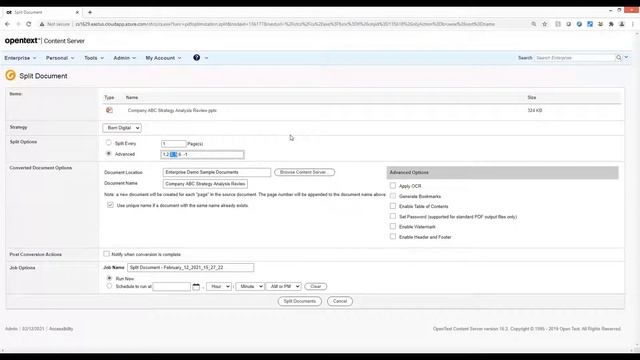Click the Advanced page range field
This screenshot has width=640, height=360.
(x=202, y=154)
